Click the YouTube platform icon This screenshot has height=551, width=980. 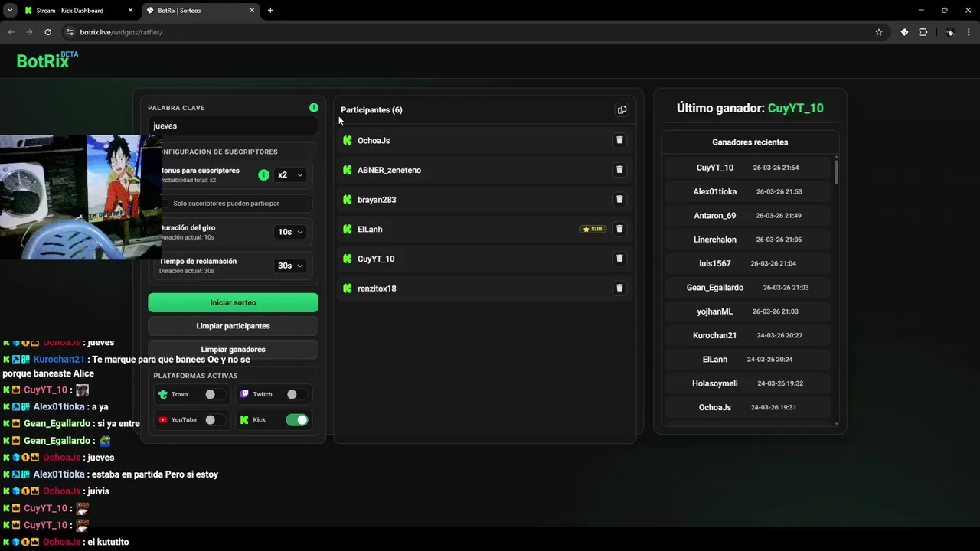point(162,419)
